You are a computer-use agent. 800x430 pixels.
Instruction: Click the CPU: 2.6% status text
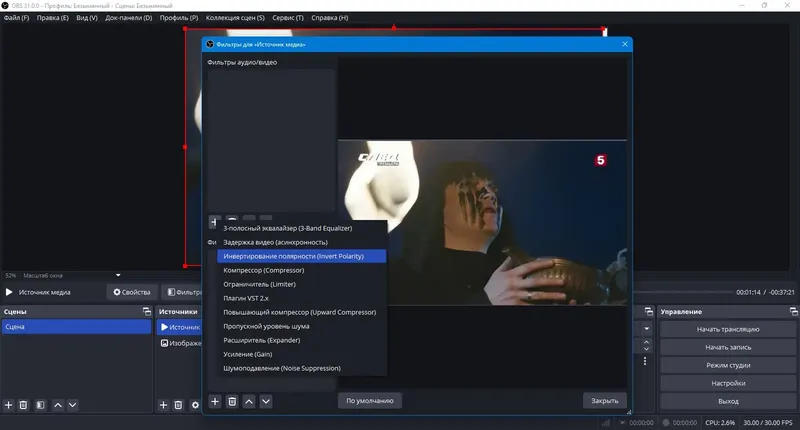coord(720,423)
